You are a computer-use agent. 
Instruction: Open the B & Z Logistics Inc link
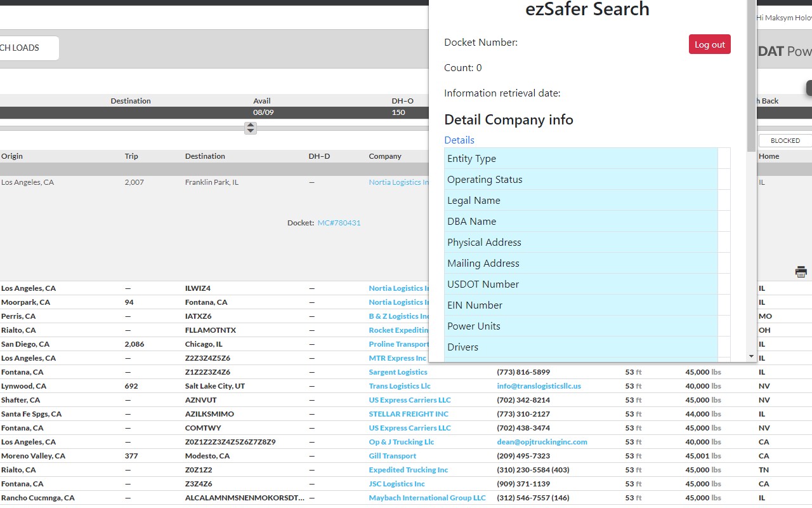coord(400,316)
